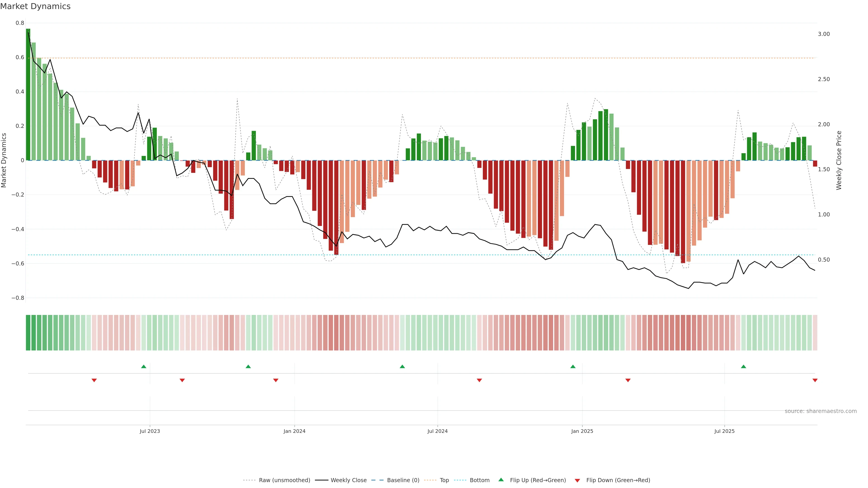Toggle the Weekly Close legend entry

[348, 480]
